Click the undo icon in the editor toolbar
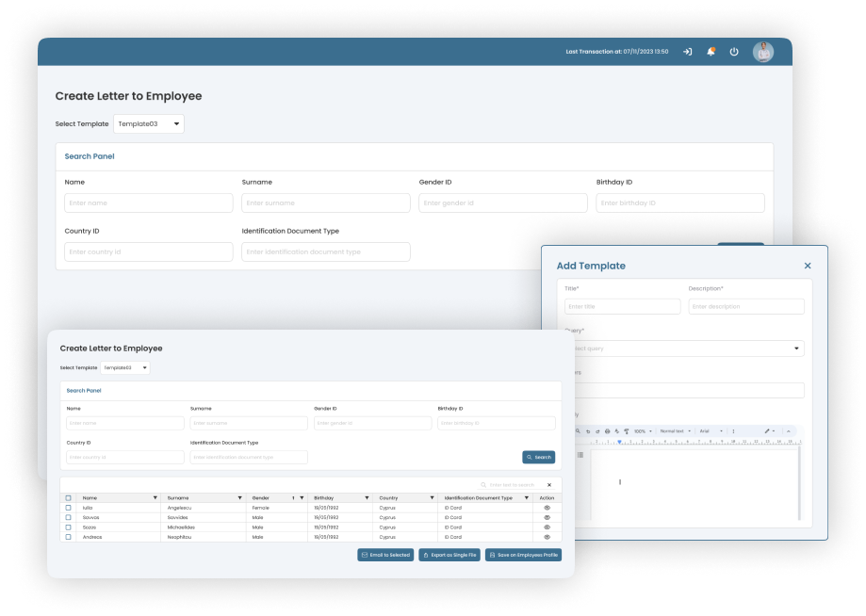 coord(587,431)
